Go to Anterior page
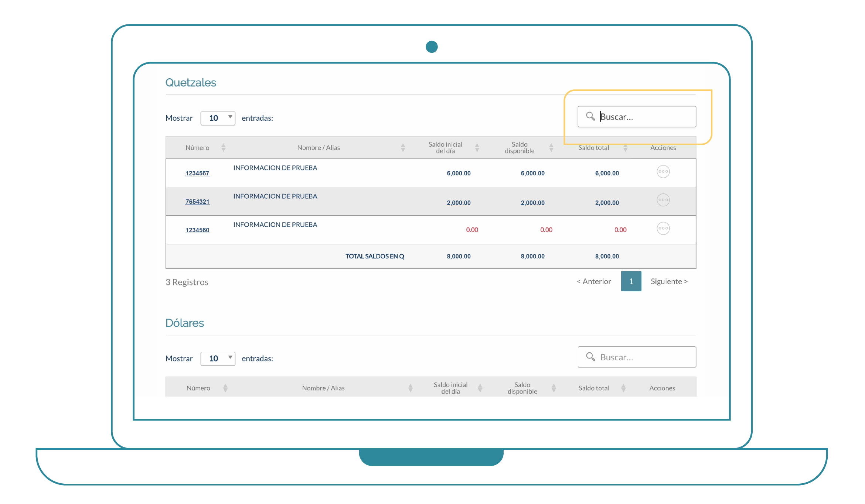This screenshot has height=504, width=865. pyautogui.click(x=594, y=281)
